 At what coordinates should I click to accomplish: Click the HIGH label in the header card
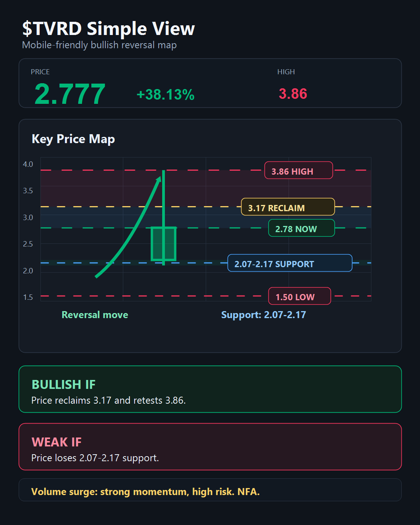click(286, 72)
